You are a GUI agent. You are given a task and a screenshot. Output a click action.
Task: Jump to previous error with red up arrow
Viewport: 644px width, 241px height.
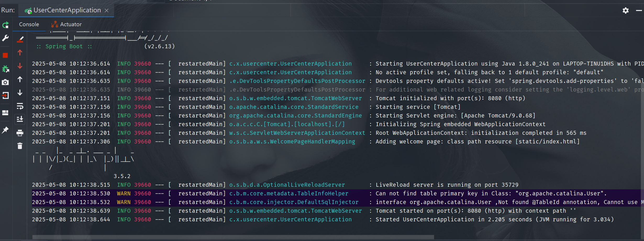20,53
